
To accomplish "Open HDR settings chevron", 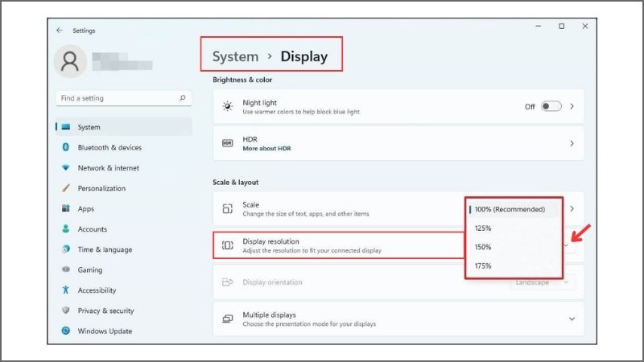I will tap(572, 143).
